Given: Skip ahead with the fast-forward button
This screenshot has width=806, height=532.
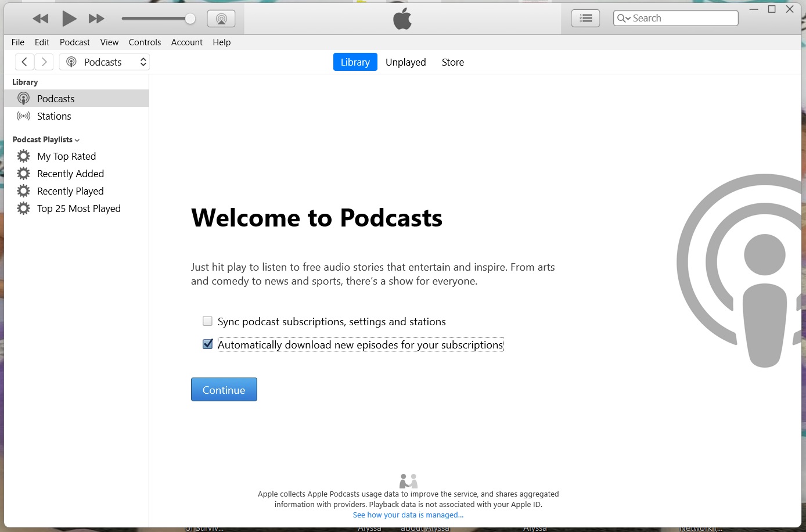Looking at the screenshot, I should pos(96,19).
